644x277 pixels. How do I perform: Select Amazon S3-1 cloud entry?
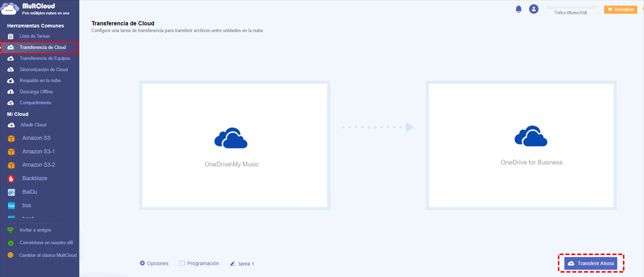coord(39,152)
